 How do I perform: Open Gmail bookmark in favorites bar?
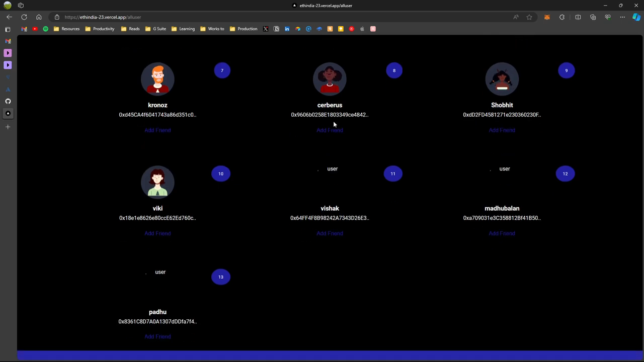tap(24, 29)
